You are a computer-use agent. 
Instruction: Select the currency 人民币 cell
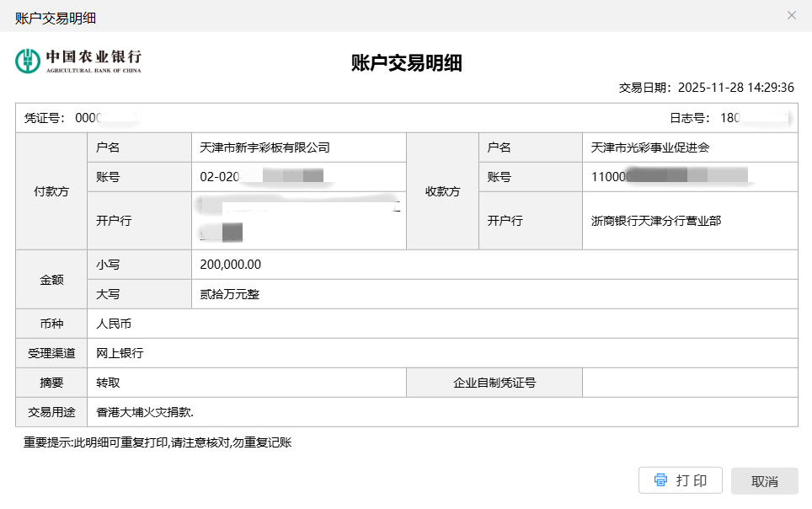pos(114,324)
